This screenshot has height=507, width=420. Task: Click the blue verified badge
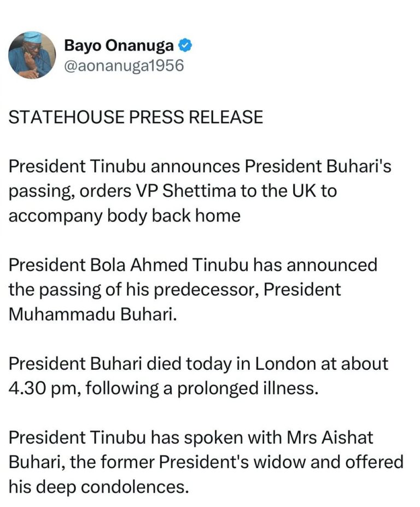point(186,46)
